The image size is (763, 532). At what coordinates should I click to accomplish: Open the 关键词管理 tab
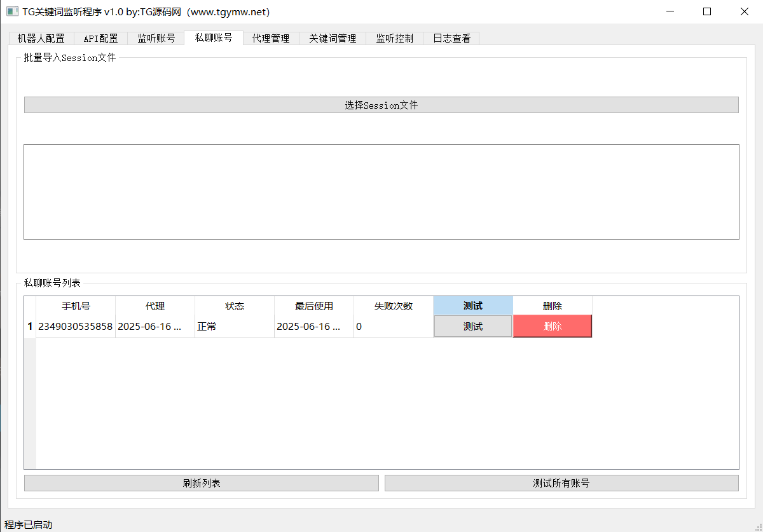point(333,38)
